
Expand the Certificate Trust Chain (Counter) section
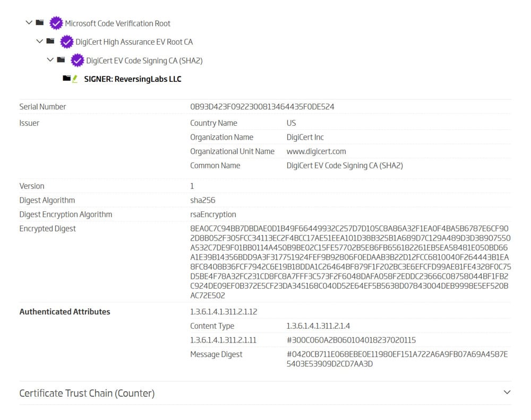pos(507,392)
